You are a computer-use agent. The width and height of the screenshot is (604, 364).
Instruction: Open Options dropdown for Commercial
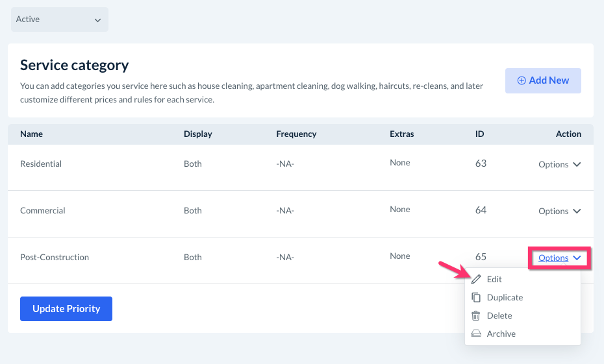(559, 212)
